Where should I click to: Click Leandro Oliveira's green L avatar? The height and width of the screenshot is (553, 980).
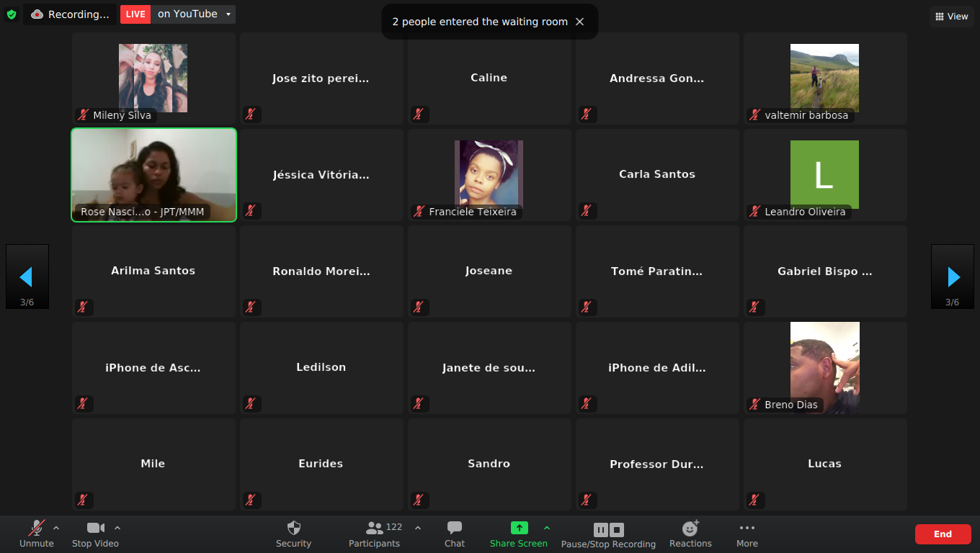click(x=824, y=174)
